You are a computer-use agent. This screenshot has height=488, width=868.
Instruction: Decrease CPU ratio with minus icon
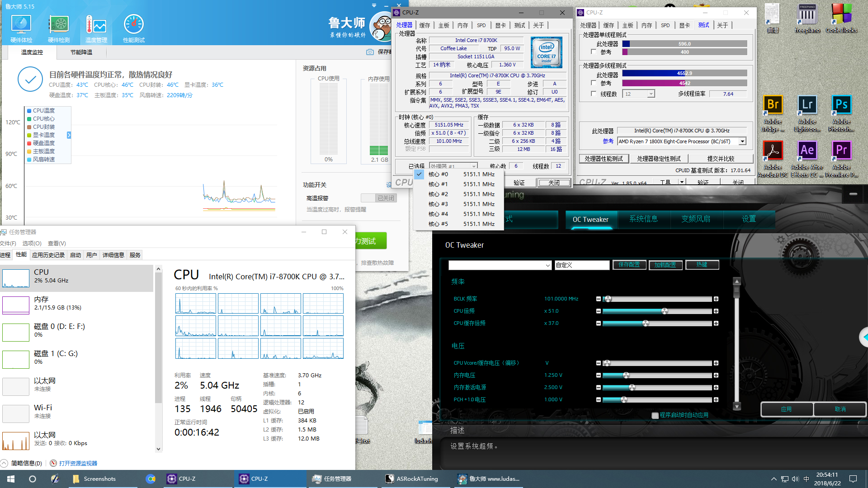599,311
